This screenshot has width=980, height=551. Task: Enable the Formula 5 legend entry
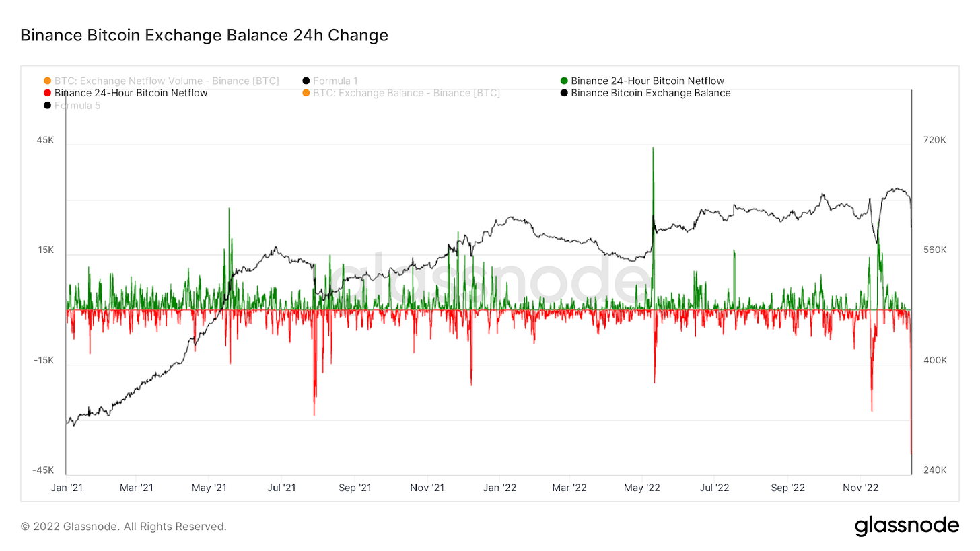(x=72, y=106)
